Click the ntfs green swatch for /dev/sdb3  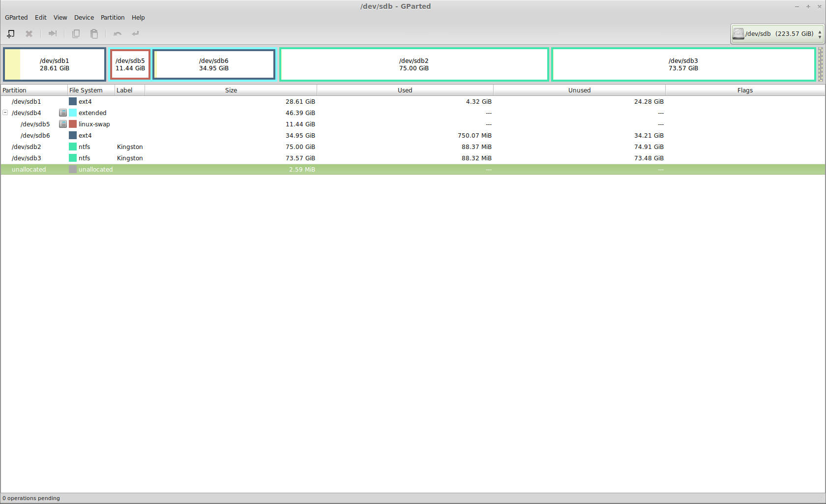point(73,158)
